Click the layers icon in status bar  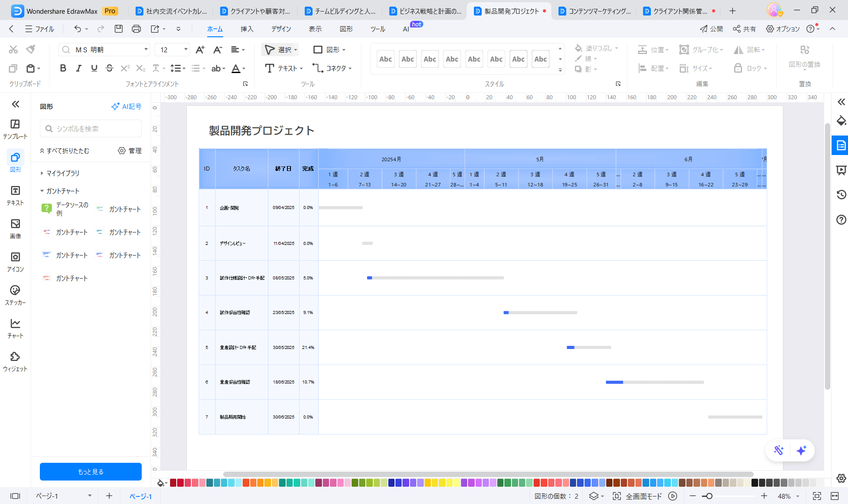(593, 496)
